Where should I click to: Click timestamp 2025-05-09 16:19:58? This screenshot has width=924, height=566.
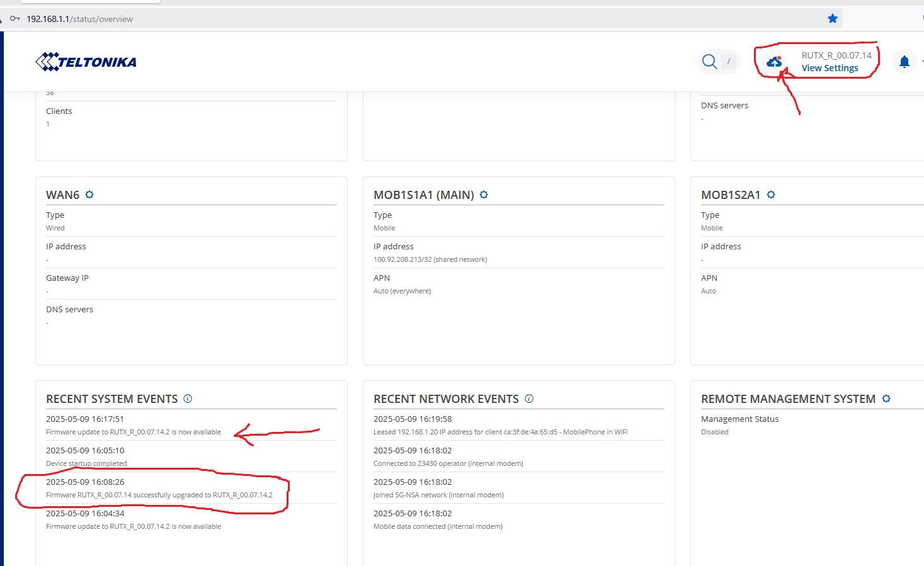pos(413,419)
